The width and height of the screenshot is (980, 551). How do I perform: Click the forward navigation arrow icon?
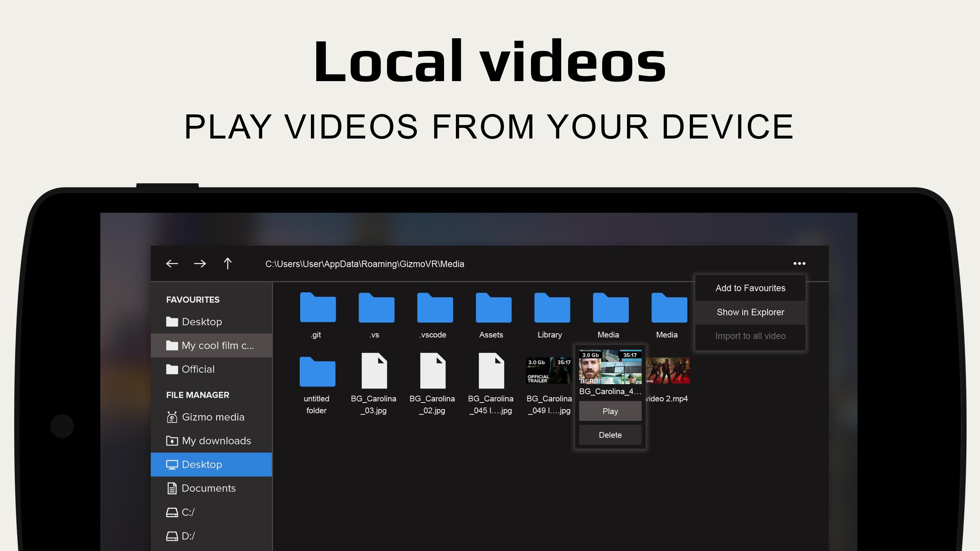200,263
